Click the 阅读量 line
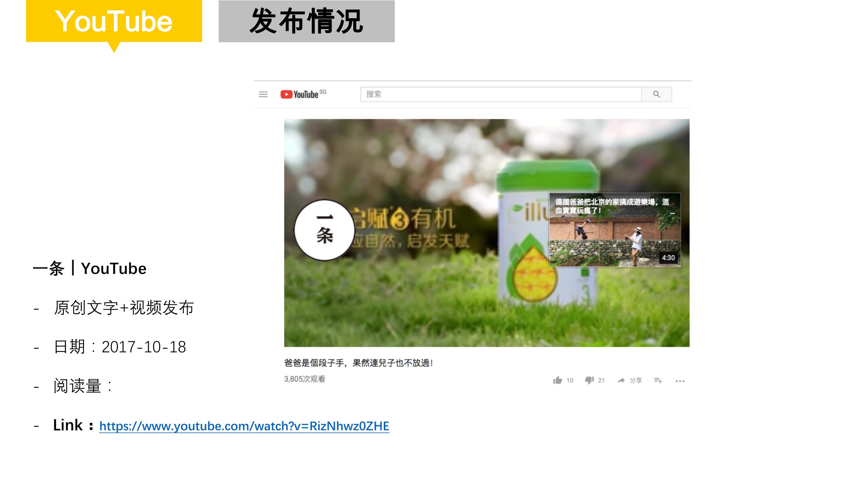 pyautogui.click(x=83, y=386)
